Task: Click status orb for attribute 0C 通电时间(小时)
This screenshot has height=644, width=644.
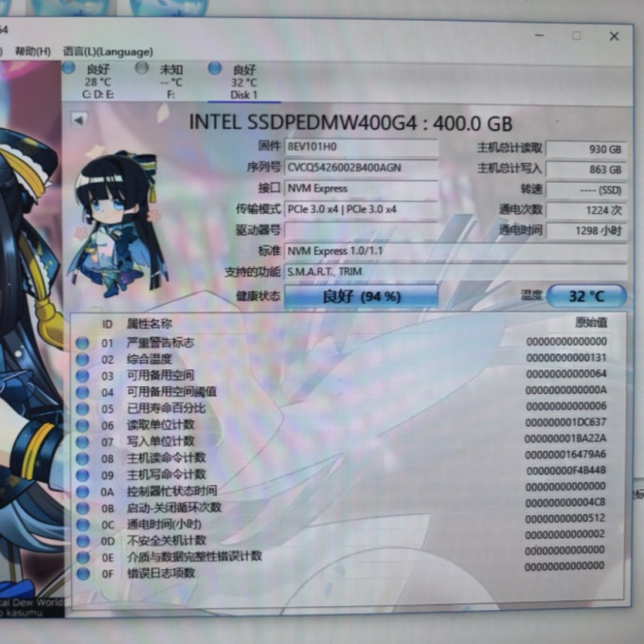Action: coord(82,525)
